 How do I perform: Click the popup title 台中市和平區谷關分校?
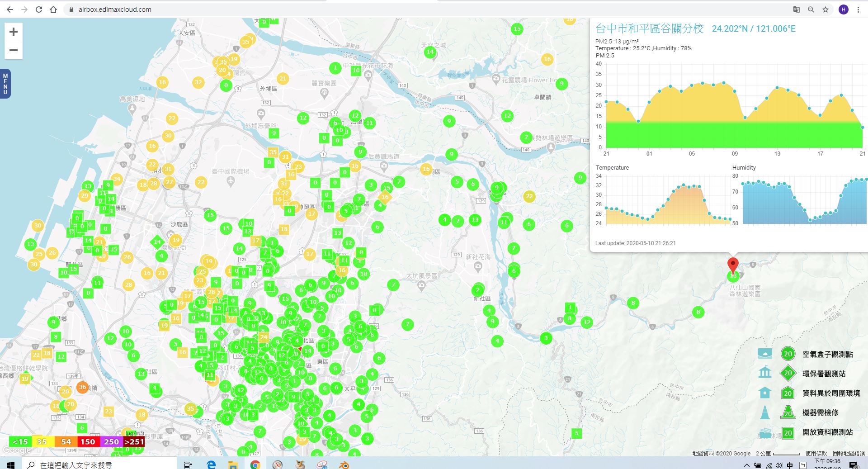650,28
